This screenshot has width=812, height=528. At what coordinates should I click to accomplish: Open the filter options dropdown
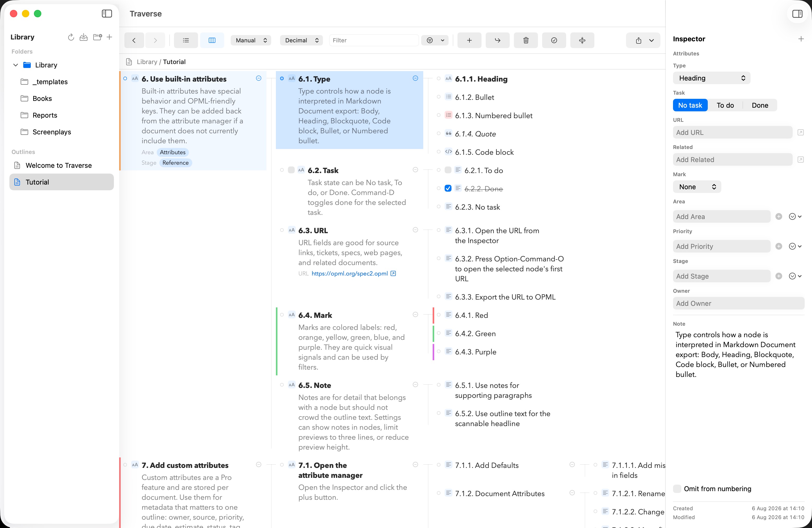click(435, 40)
